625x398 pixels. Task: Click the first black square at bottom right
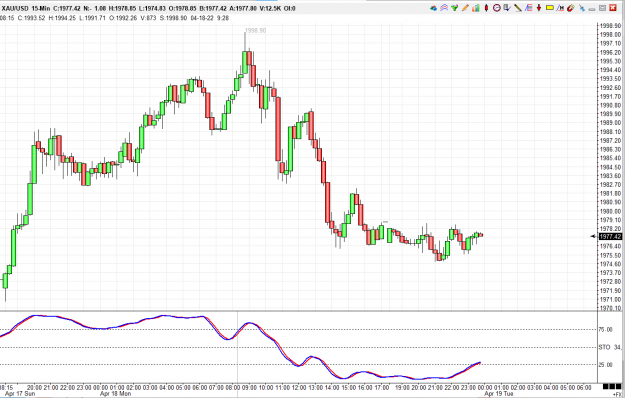(x=605, y=386)
